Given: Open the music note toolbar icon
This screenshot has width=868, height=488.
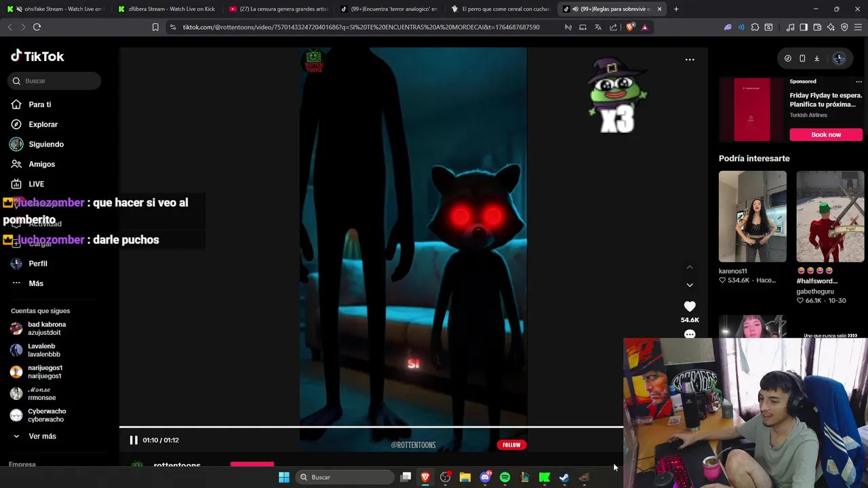Looking at the screenshot, I should point(790,27).
